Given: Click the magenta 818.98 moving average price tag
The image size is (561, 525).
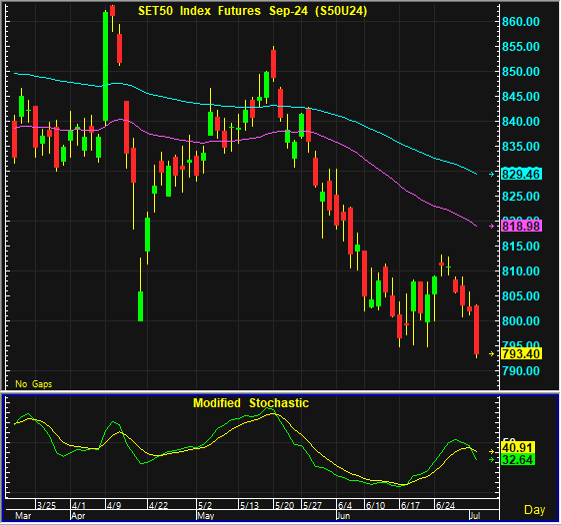Looking at the screenshot, I should point(521,226).
